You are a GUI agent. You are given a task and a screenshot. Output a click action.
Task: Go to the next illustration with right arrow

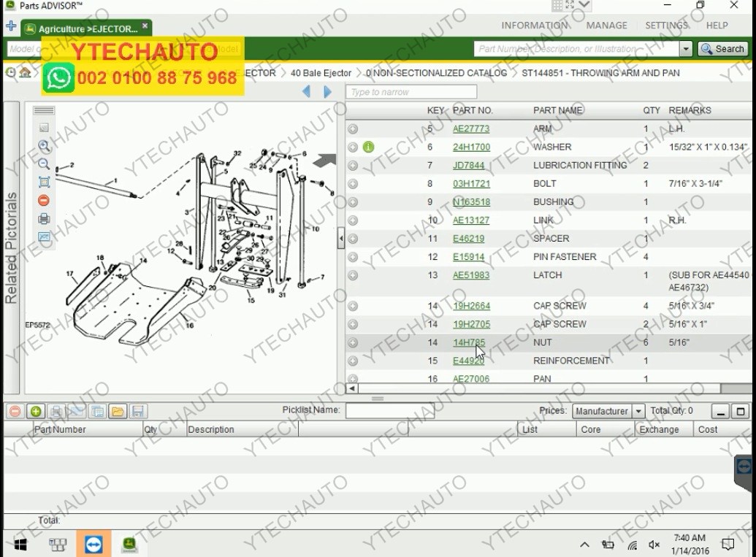click(327, 92)
